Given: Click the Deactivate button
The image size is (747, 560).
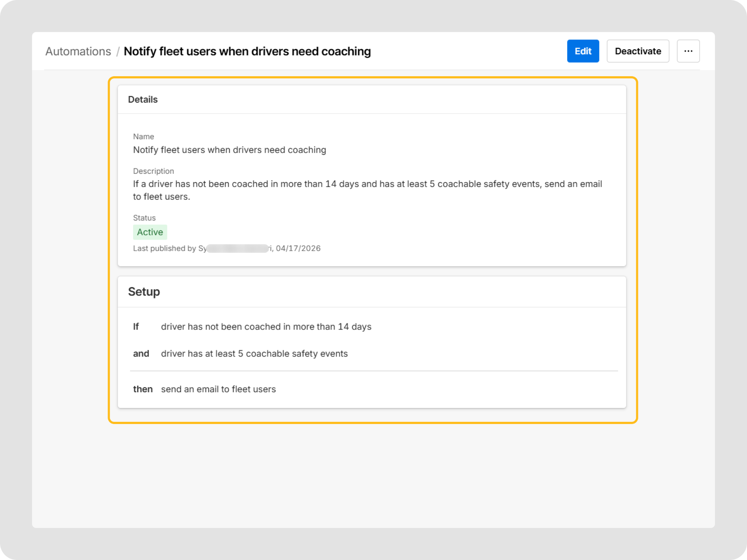Looking at the screenshot, I should [x=638, y=51].
